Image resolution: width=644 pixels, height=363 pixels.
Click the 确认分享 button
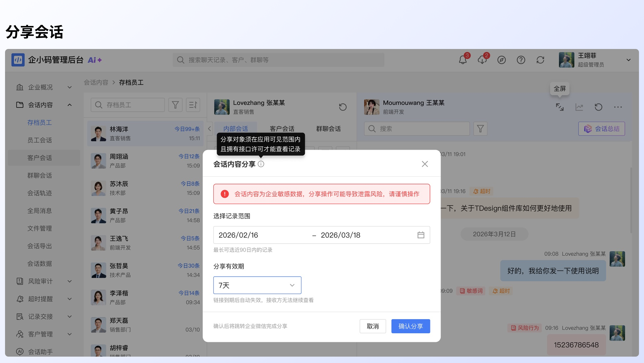coord(411,326)
